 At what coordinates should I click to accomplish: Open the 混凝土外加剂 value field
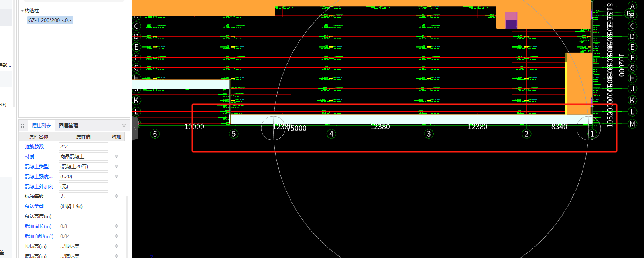83,187
